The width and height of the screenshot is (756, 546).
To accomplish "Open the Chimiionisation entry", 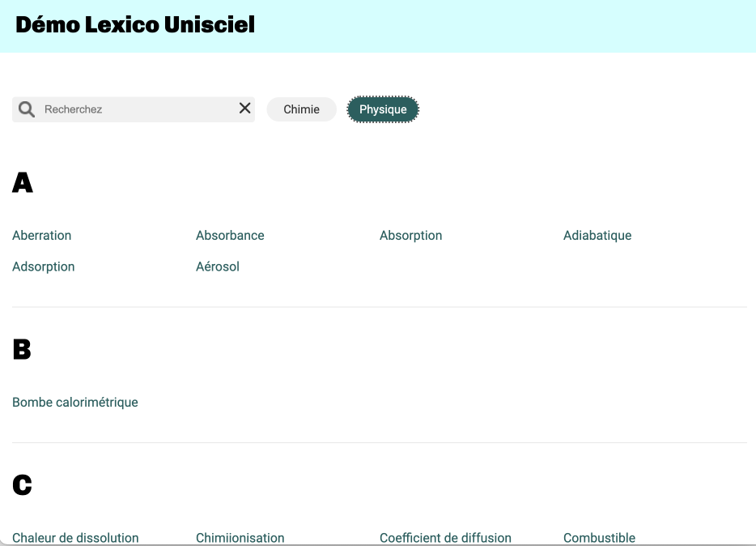I will pyautogui.click(x=240, y=537).
